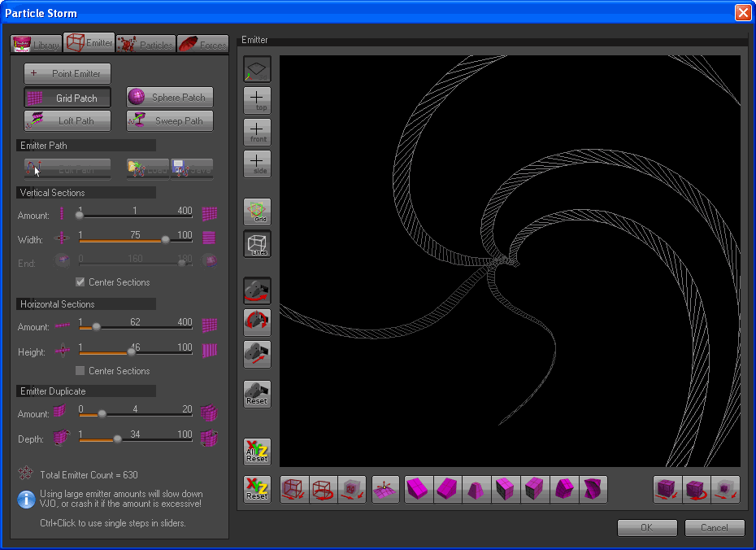Click max vertical amount grid icon
The image size is (756, 550).
209,213
